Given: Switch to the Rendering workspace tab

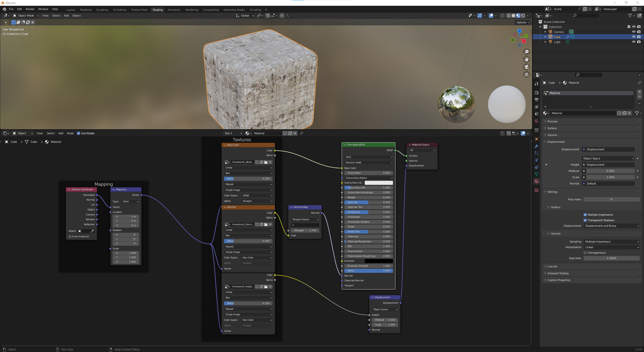Looking at the screenshot, I should pos(192,10).
